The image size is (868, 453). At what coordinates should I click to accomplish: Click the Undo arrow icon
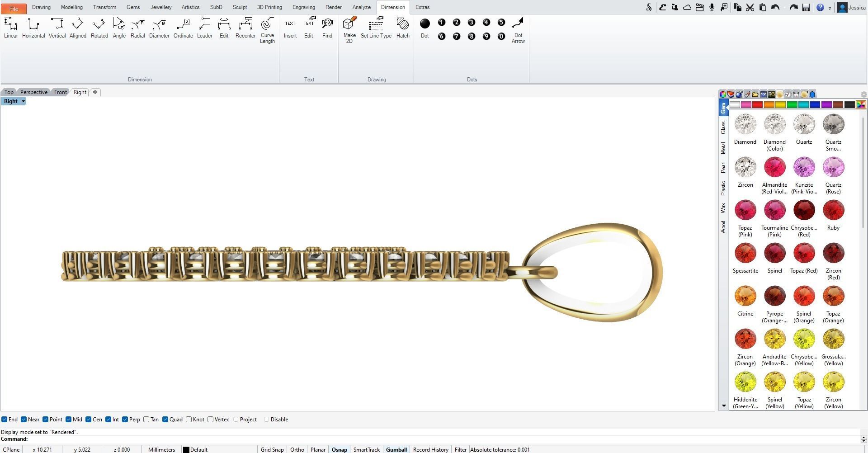coord(776,7)
